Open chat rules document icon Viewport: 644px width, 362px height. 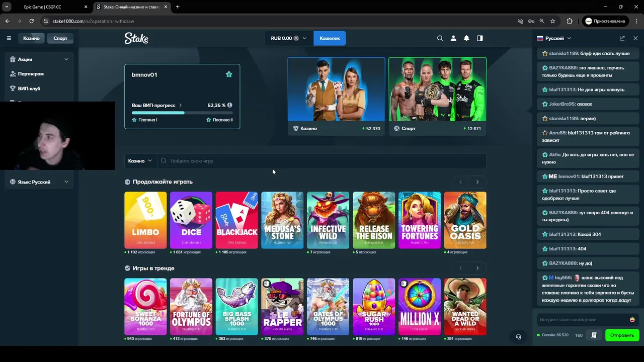click(594, 335)
